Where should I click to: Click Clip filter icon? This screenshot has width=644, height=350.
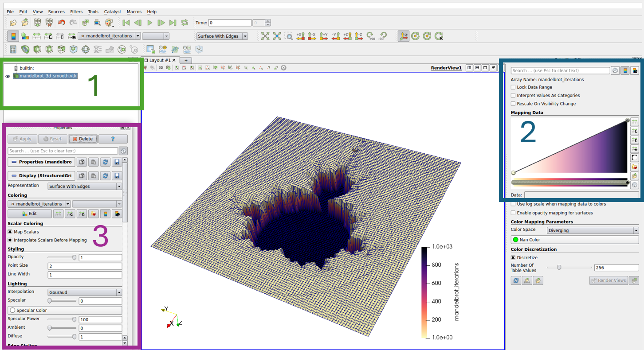click(37, 49)
